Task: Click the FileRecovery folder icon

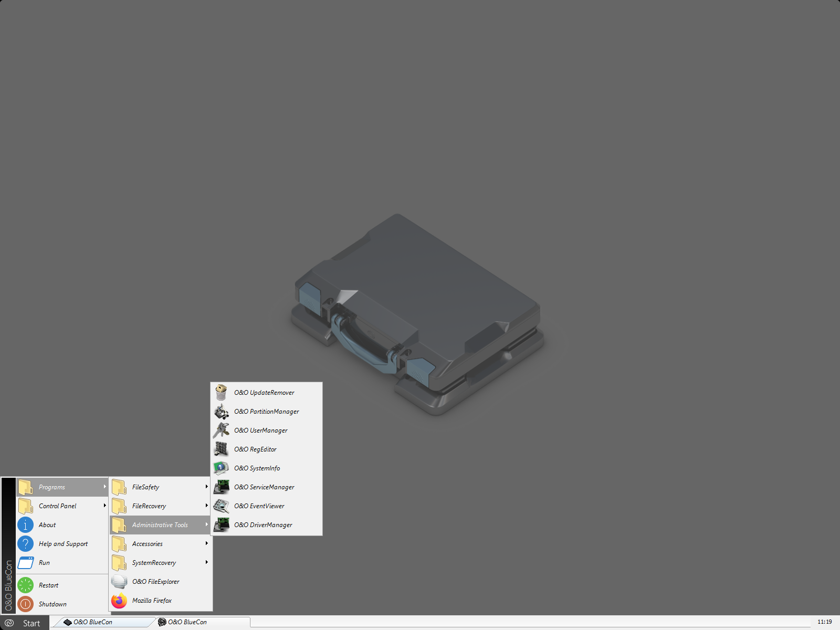Action: pos(119,506)
